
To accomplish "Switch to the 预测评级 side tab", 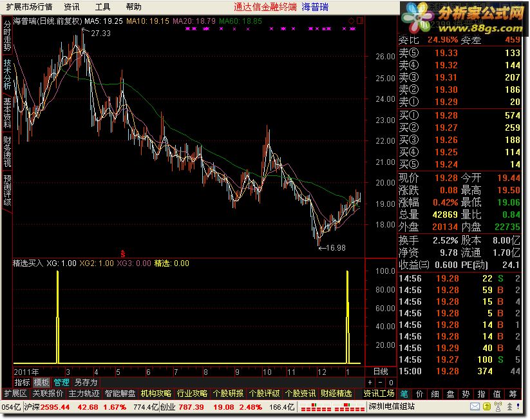I will click(x=7, y=190).
